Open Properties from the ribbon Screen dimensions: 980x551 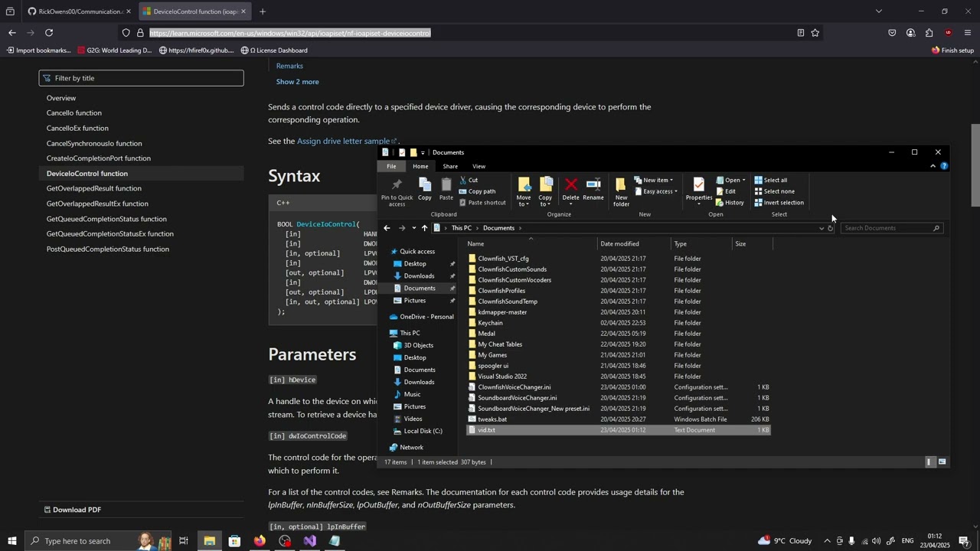[x=699, y=191]
